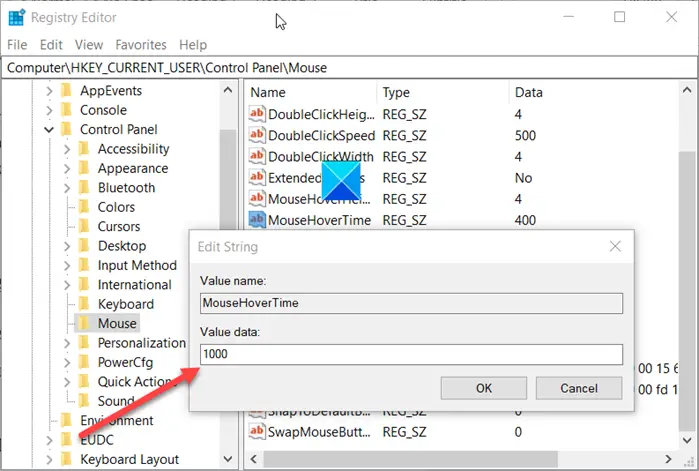Expand the Personalization tree node
Viewport: 699px width, 471px height.
click(67, 343)
